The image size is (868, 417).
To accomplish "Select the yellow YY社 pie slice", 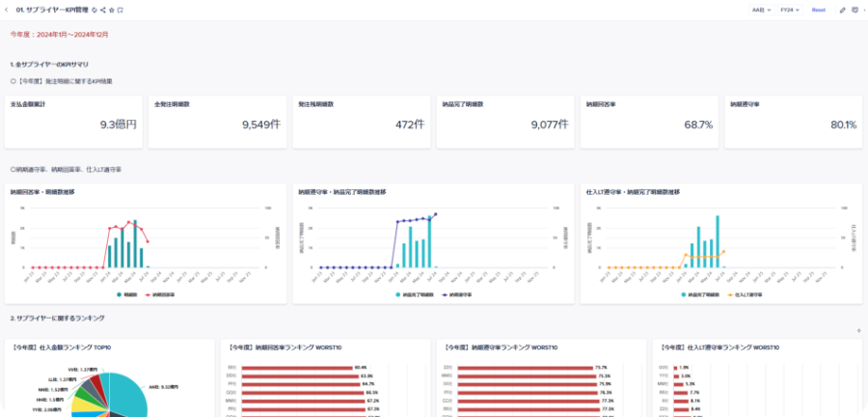I will coord(85,403).
